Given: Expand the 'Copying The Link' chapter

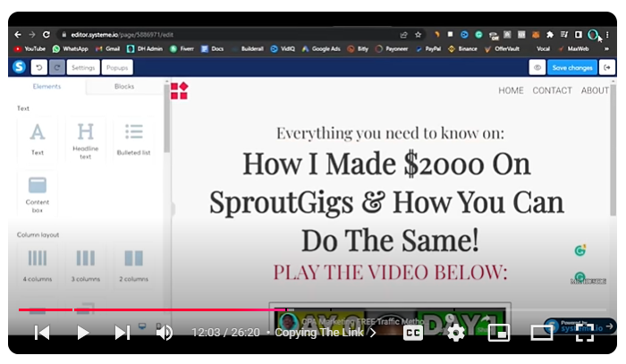Looking at the screenshot, I should 326,333.
